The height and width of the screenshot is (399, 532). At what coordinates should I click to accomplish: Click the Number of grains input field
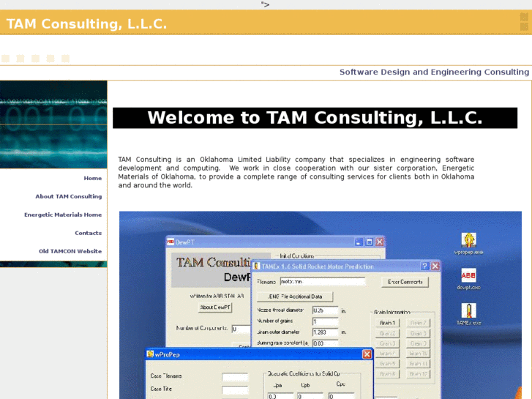click(326, 321)
